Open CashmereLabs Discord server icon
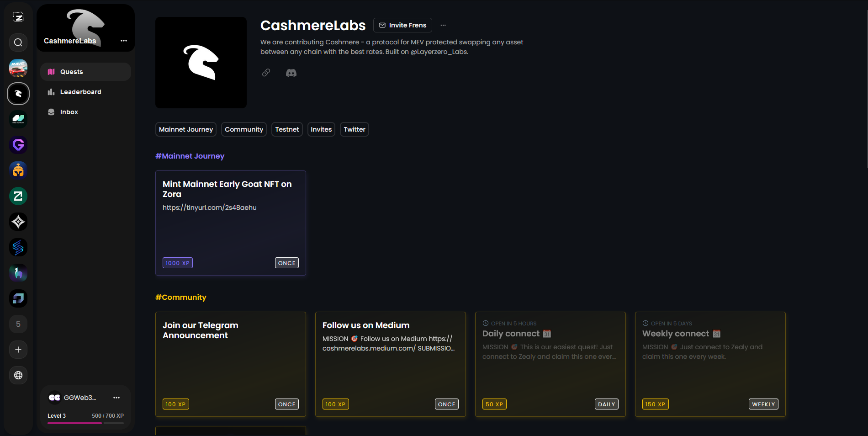This screenshot has width=868, height=436. [x=291, y=73]
